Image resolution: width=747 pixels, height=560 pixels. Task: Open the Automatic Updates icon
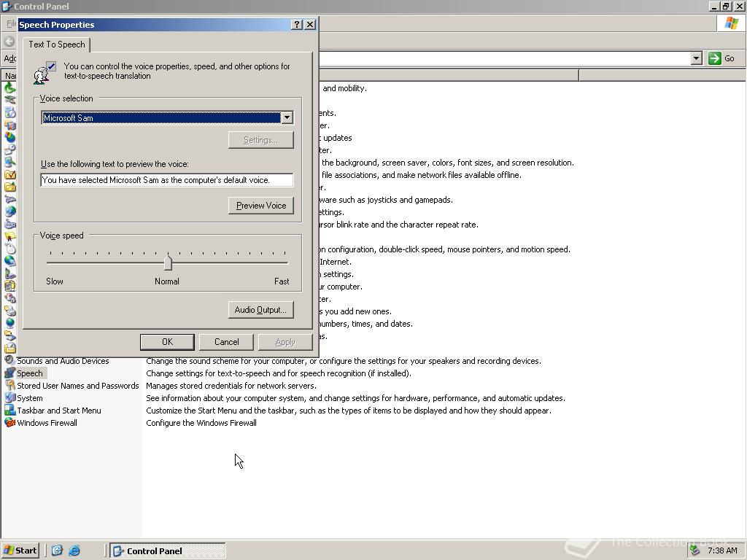(9, 138)
